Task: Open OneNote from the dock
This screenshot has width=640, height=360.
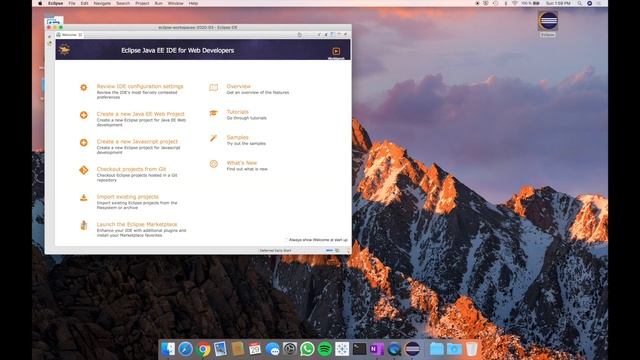Action: tap(376, 349)
